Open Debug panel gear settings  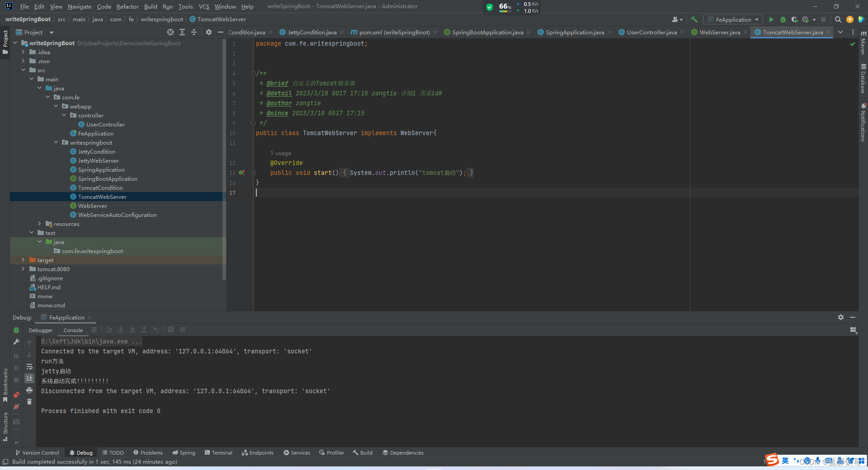tap(841, 317)
